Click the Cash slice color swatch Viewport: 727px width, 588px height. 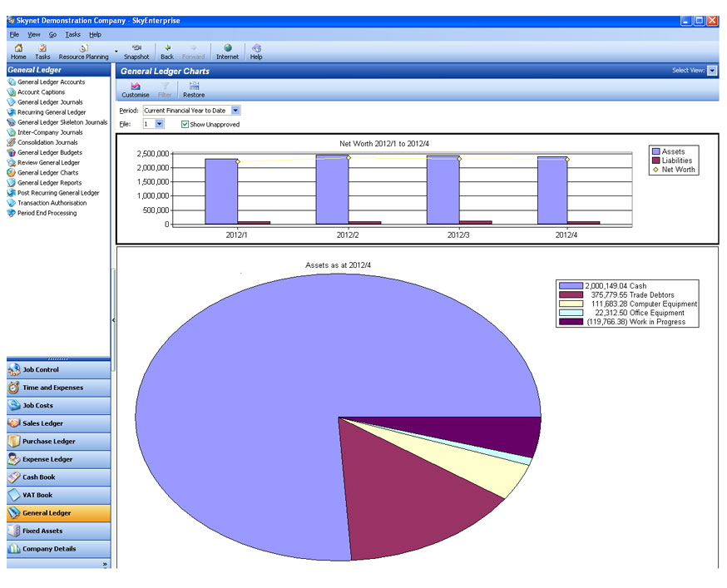click(x=571, y=285)
